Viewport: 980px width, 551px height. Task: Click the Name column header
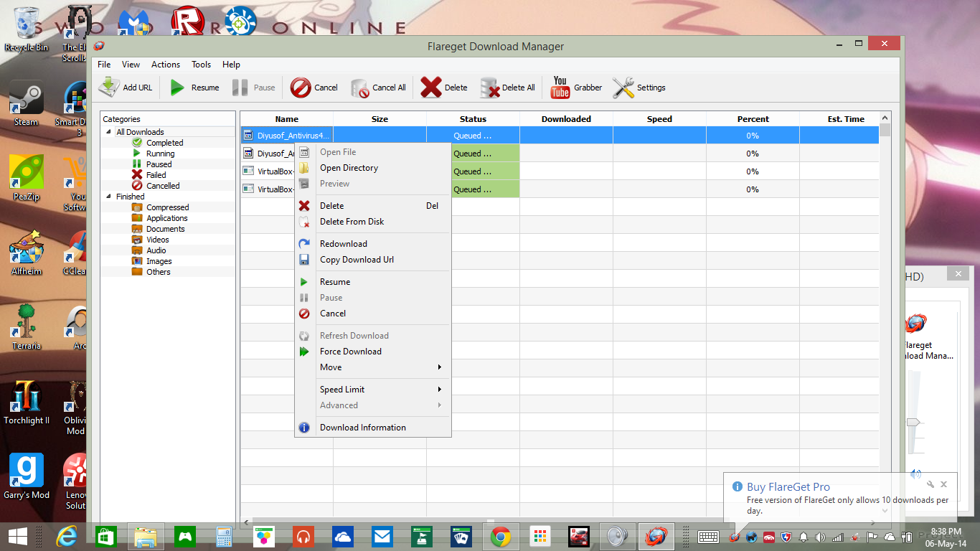tap(287, 119)
